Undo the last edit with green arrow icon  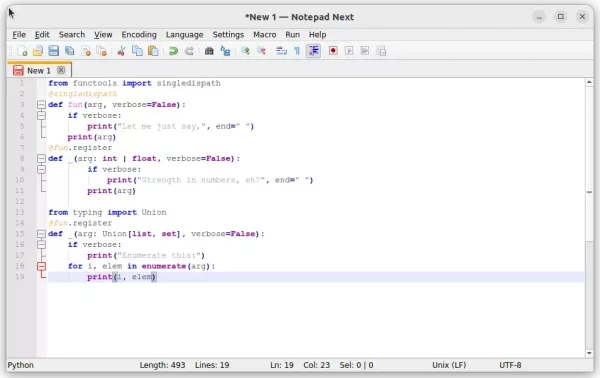[173, 51]
